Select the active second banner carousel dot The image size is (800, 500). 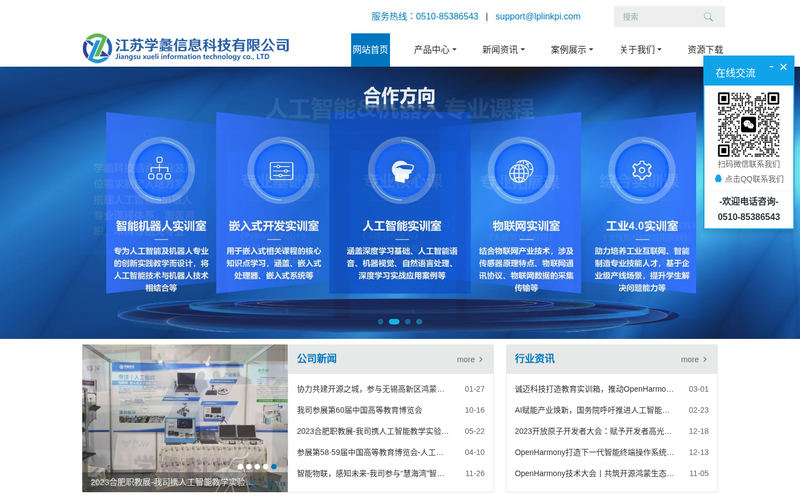click(394, 321)
